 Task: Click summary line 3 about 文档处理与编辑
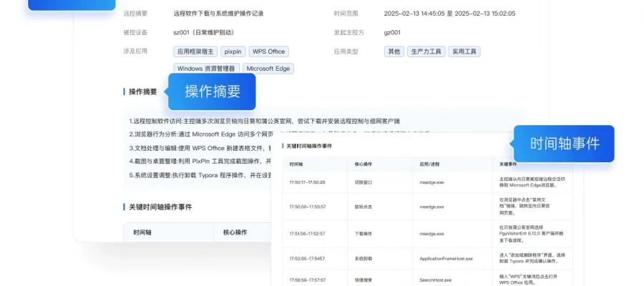[x=200, y=147]
